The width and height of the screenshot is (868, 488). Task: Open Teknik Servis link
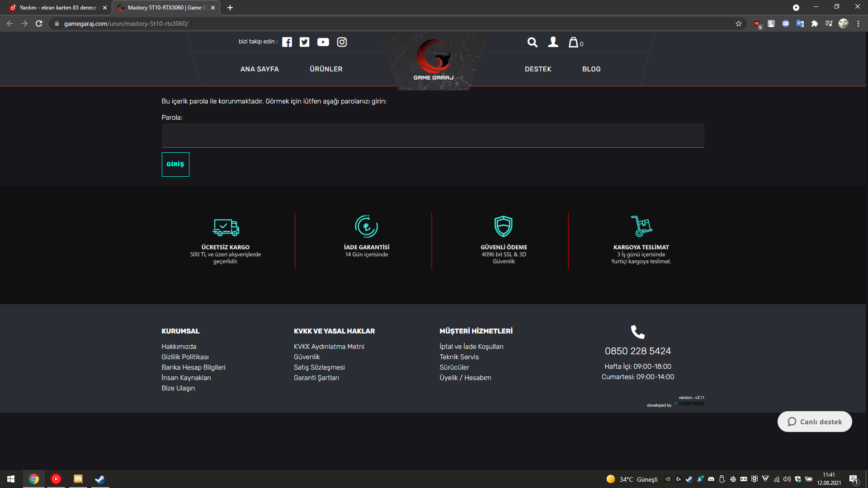pyautogui.click(x=459, y=357)
